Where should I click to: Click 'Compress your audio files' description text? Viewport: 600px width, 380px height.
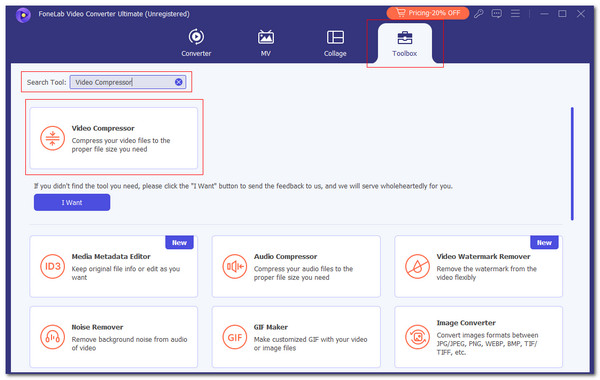303,273
